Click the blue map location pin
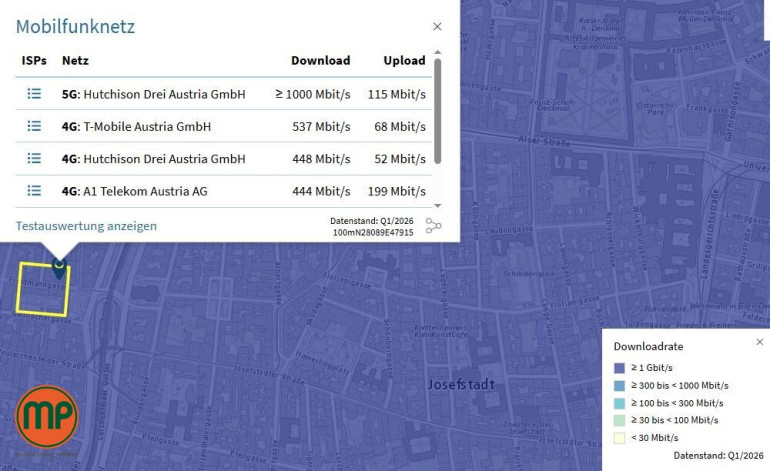Screen dimensions: 770x471 [59, 268]
